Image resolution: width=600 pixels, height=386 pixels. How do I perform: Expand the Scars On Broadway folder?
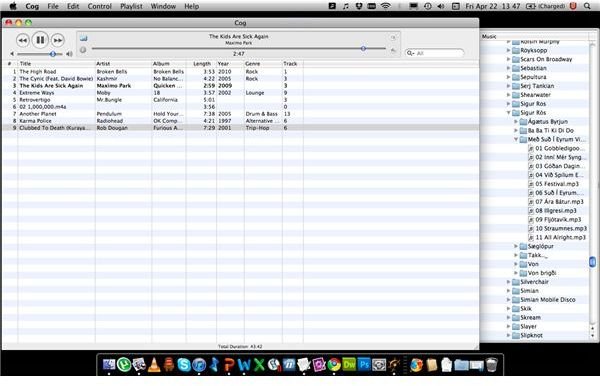[x=509, y=59]
